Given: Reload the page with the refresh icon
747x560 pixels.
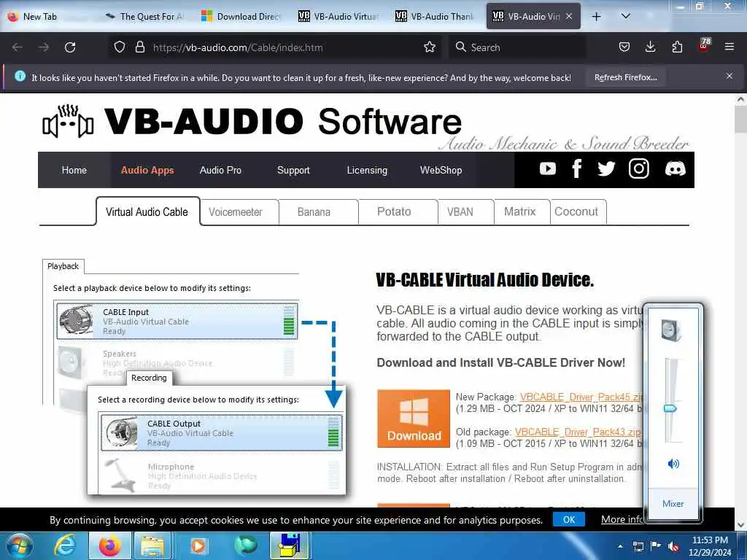Looking at the screenshot, I should coord(70,47).
